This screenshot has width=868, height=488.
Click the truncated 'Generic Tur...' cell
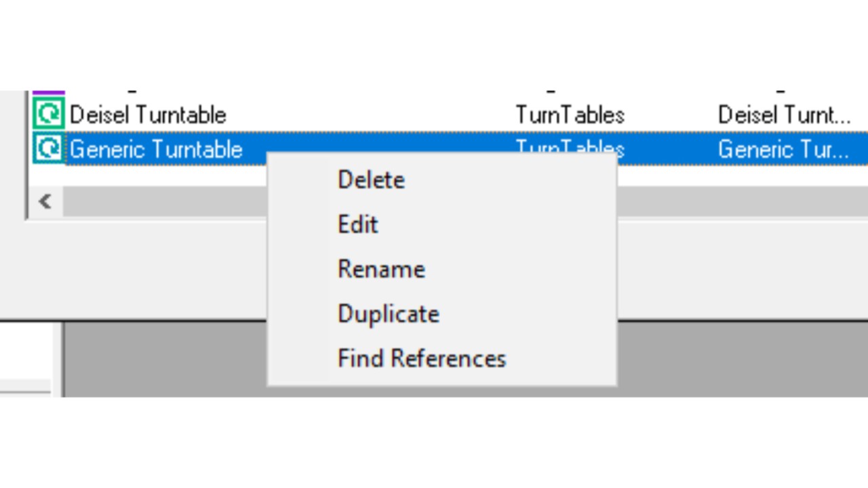point(783,149)
